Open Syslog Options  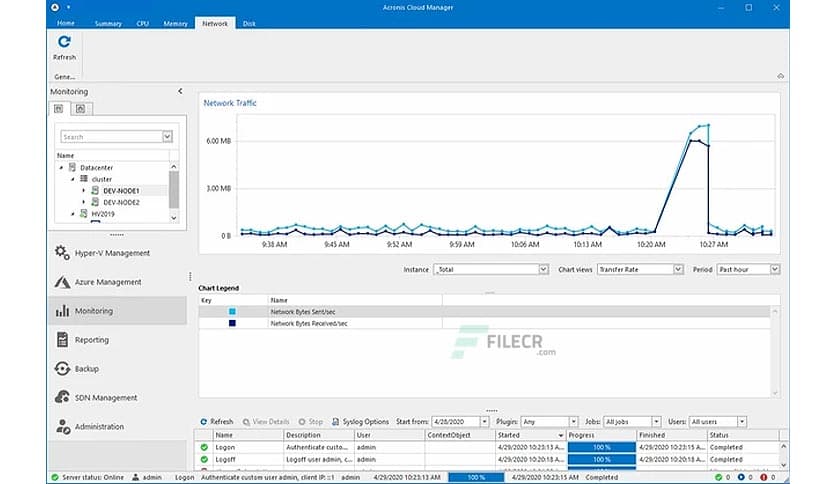(x=360, y=421)
